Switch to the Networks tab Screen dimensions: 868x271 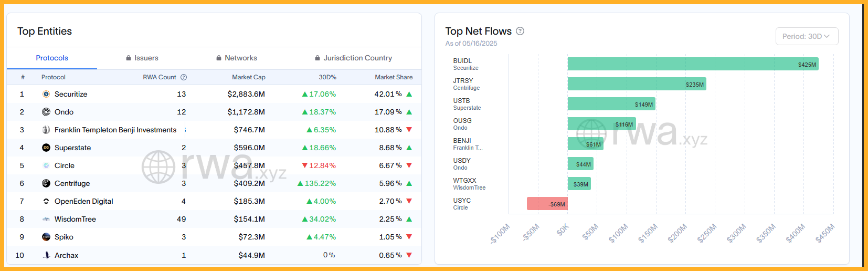click(x=237, y=58)
